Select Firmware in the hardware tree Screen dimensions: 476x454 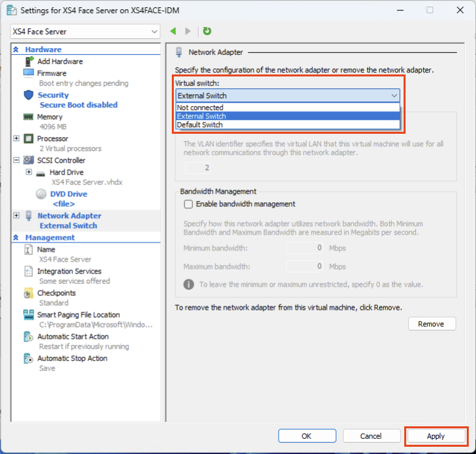[51, 73]
